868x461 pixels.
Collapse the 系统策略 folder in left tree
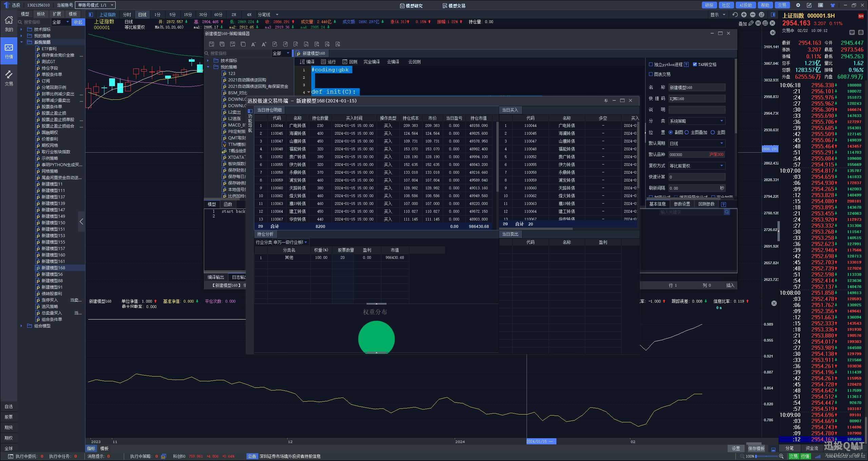(x=21, y=42)
